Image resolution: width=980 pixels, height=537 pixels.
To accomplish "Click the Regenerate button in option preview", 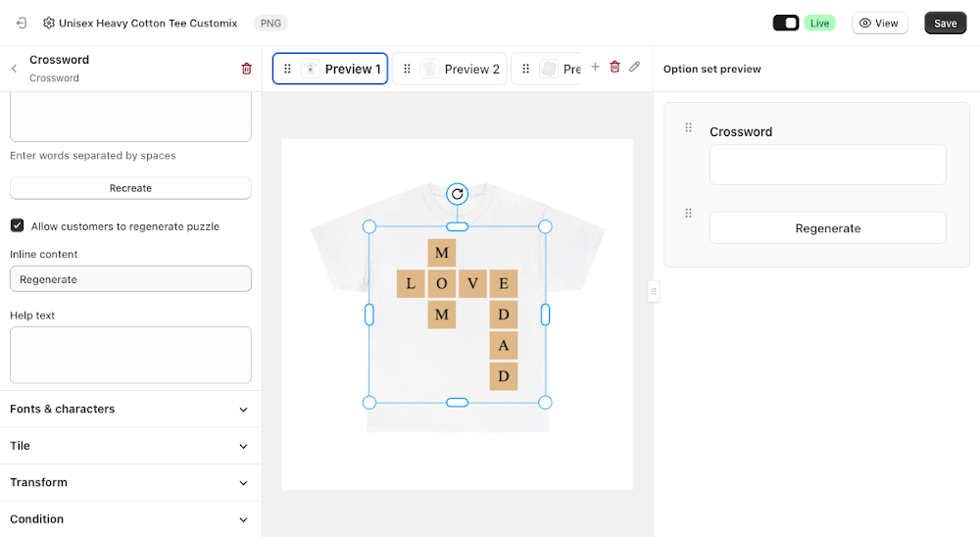I will 827,228.
